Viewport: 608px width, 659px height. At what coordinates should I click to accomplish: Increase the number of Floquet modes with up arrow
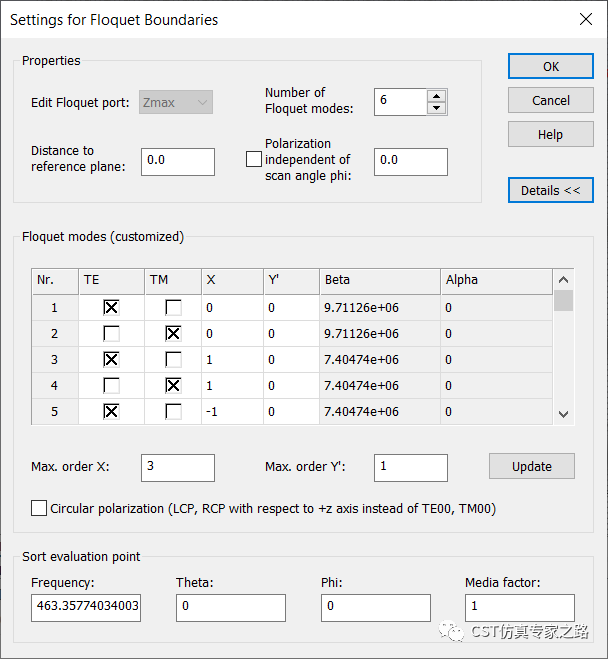pyautogui.click(x=437, y=96)
